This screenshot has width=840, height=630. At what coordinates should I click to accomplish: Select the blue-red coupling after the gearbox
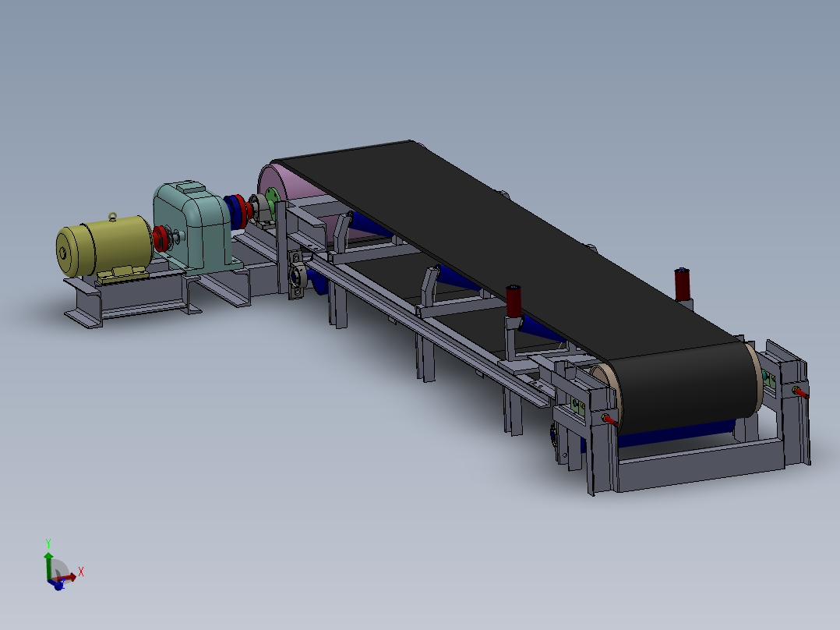238,211
